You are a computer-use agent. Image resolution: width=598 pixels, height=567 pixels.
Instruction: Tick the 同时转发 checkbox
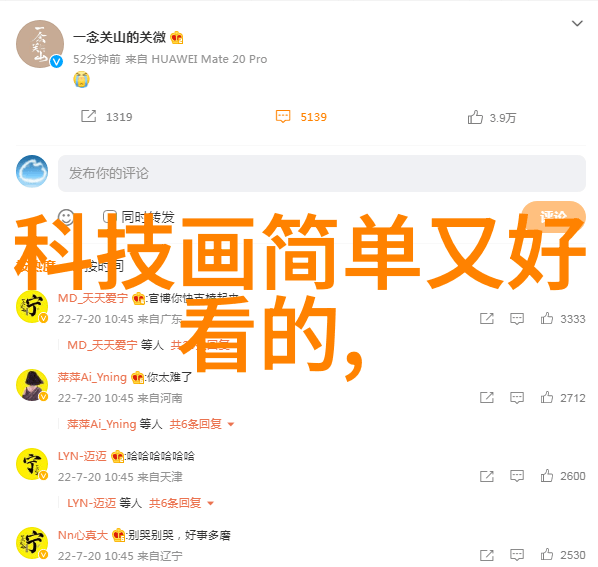pyautogui.click(x=109, y=217)
